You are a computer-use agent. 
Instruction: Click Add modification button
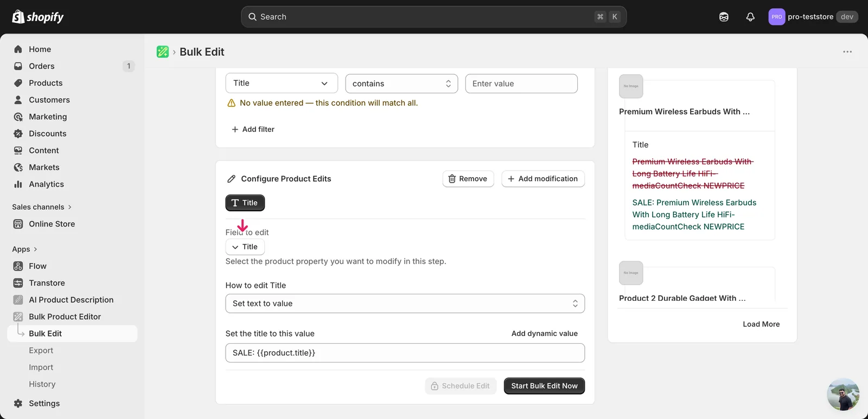coord(543,179)
